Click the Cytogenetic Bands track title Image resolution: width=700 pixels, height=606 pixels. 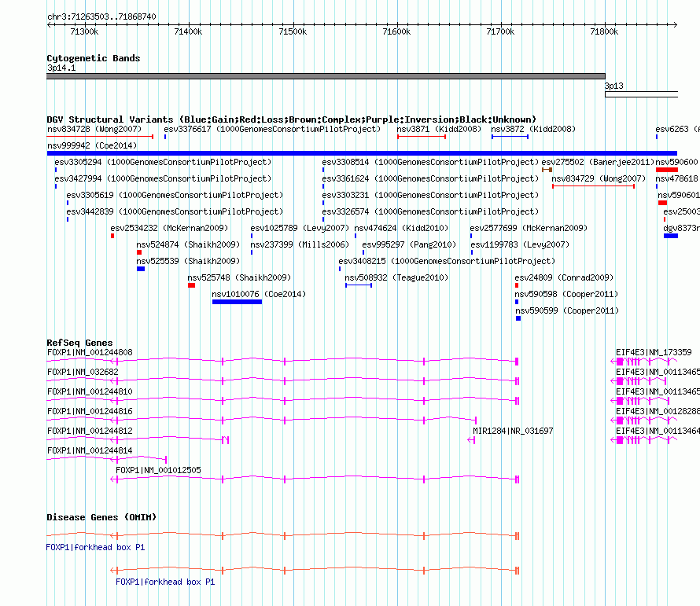click(x=94, y=58)
